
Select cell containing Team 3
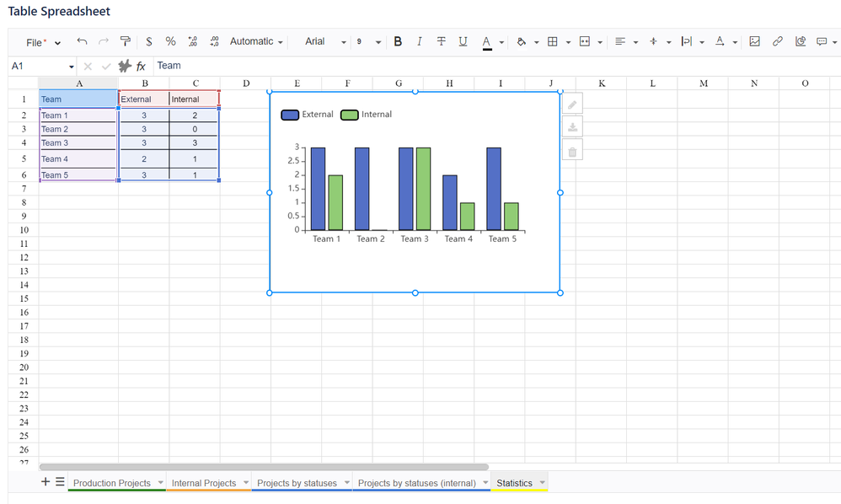point(78,143)
